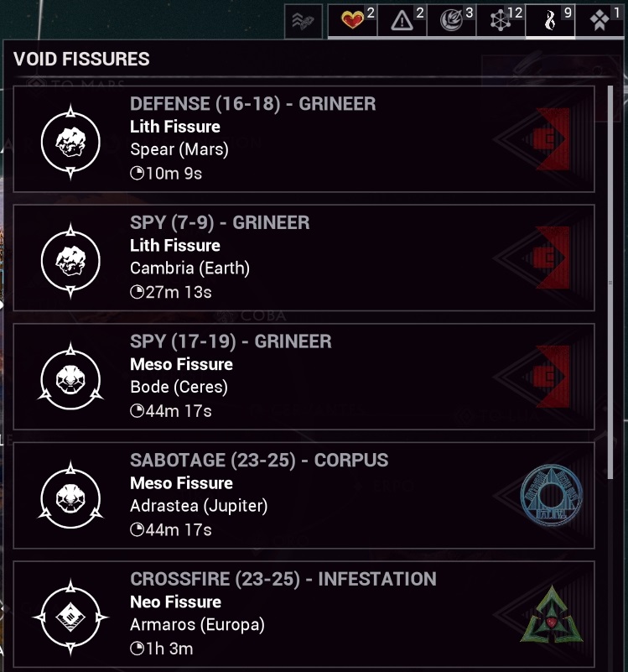Open the tab showing 3 notifications
This screenshot has height=672, width=628.
point(452,20)
